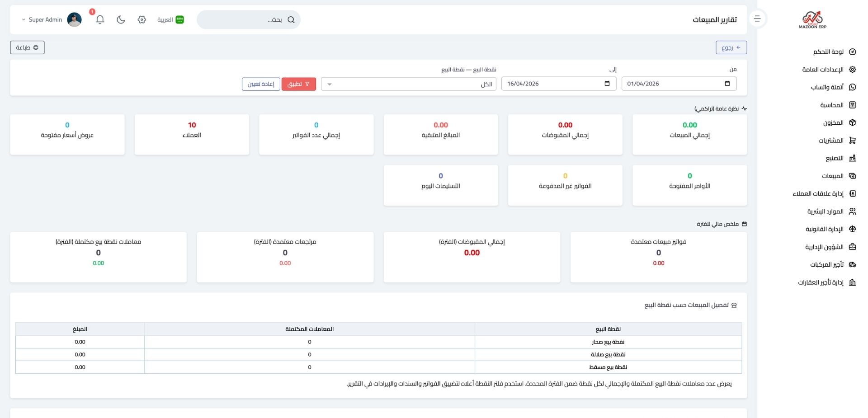This screenshot has height=418, width=868.
Task: Open الموارد البشرية sidebar menu
Action: tap(826, 211)
